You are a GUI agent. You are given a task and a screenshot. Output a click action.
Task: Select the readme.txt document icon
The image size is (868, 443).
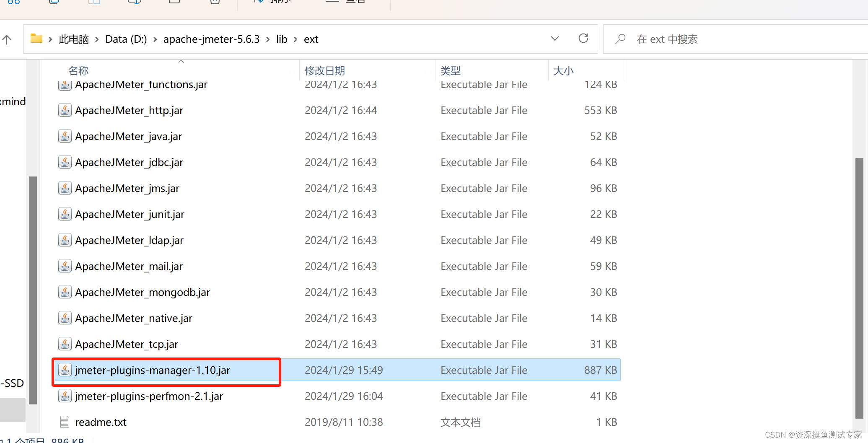point(65,422)
